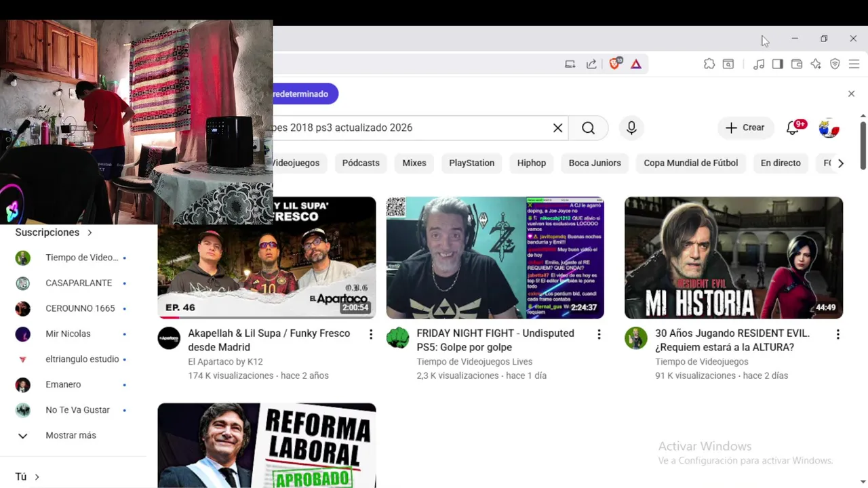Select Copa Mundial de Fútbol chip
This screenshot has height=488, width=868.
690,163
